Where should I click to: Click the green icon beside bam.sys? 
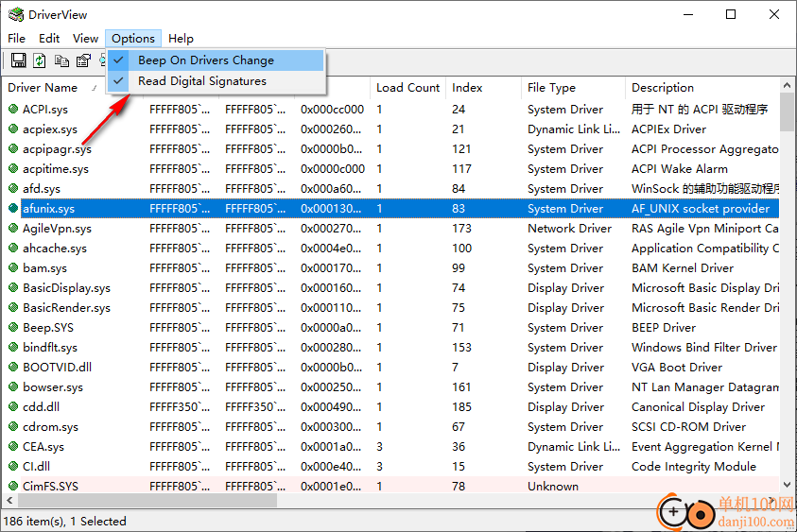point(14,267)
